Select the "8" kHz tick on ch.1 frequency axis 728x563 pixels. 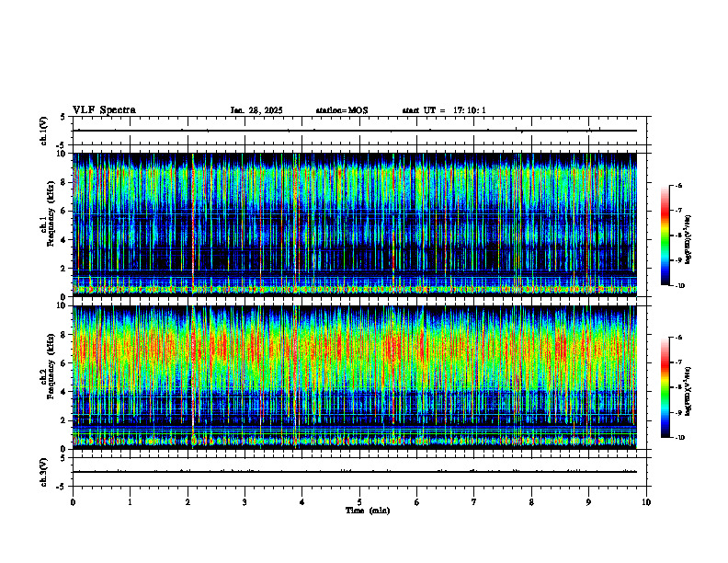(64, 182)
